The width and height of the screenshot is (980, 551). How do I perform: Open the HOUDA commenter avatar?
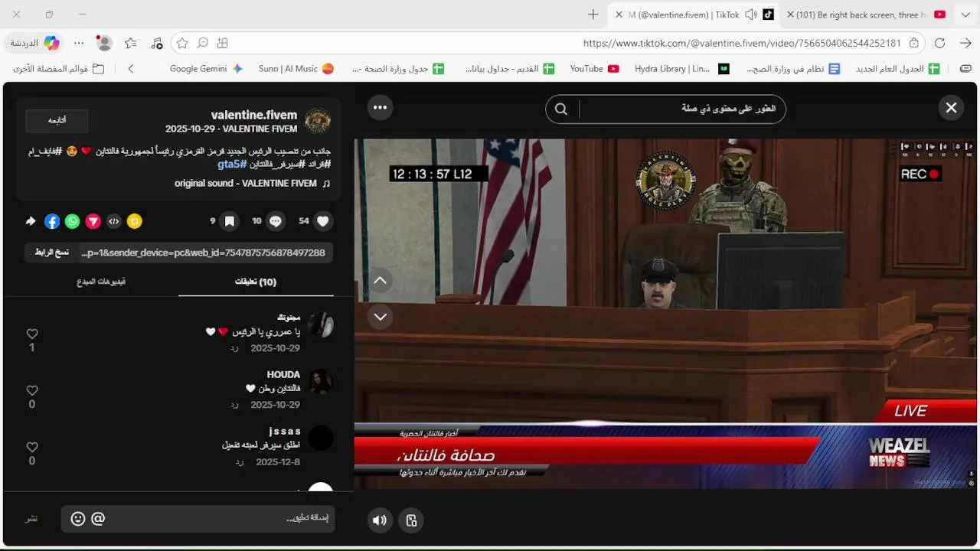click(x=320, y=382)
